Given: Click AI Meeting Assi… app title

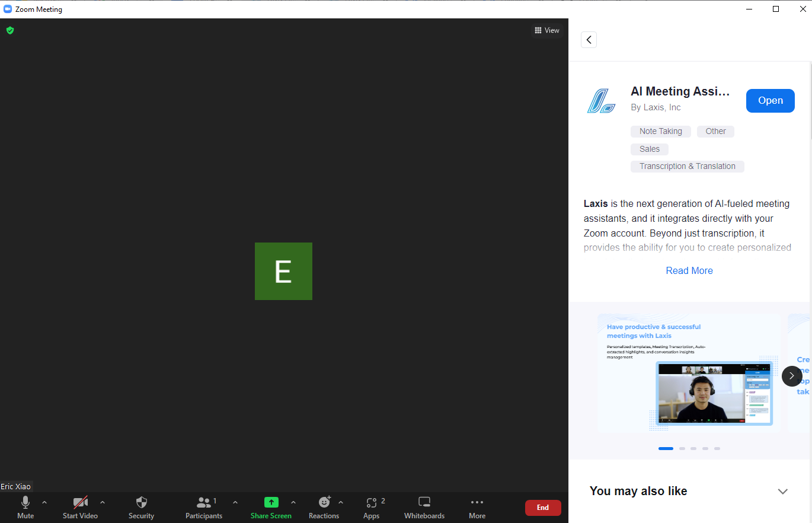Looking at the screenshot, I should point(680,91).
